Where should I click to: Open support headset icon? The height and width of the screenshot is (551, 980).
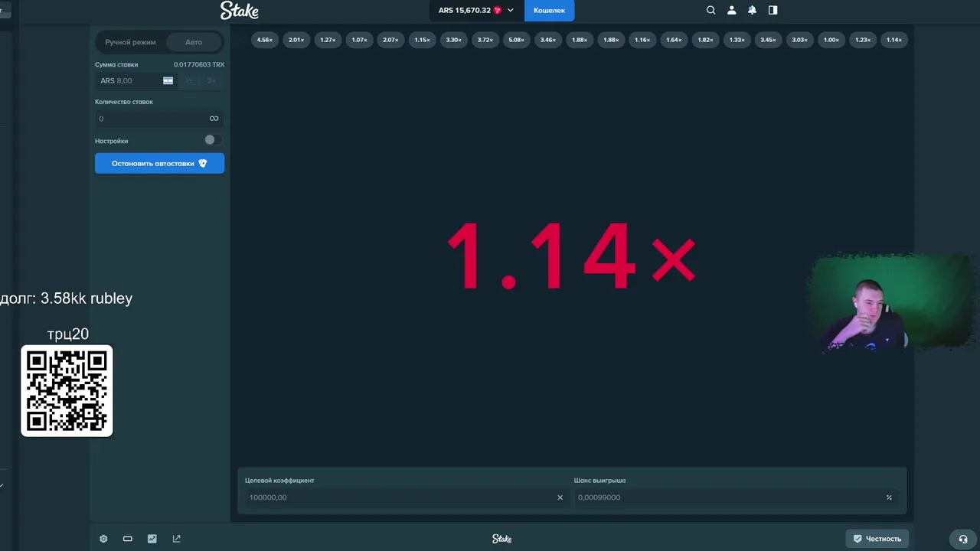click(x=963, y=539)
